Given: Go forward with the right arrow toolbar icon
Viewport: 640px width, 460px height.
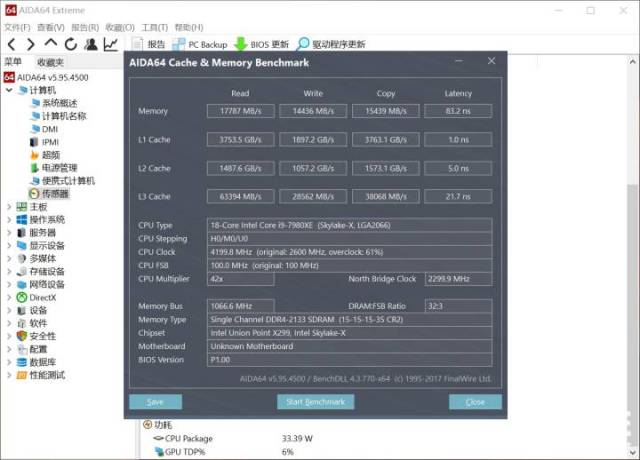Looking at the screenshot, I should pos(31,44).
